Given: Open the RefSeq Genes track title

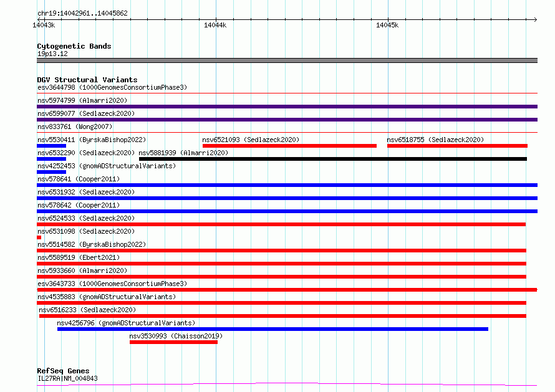Looking at the screenshot, I should point(63,371).
